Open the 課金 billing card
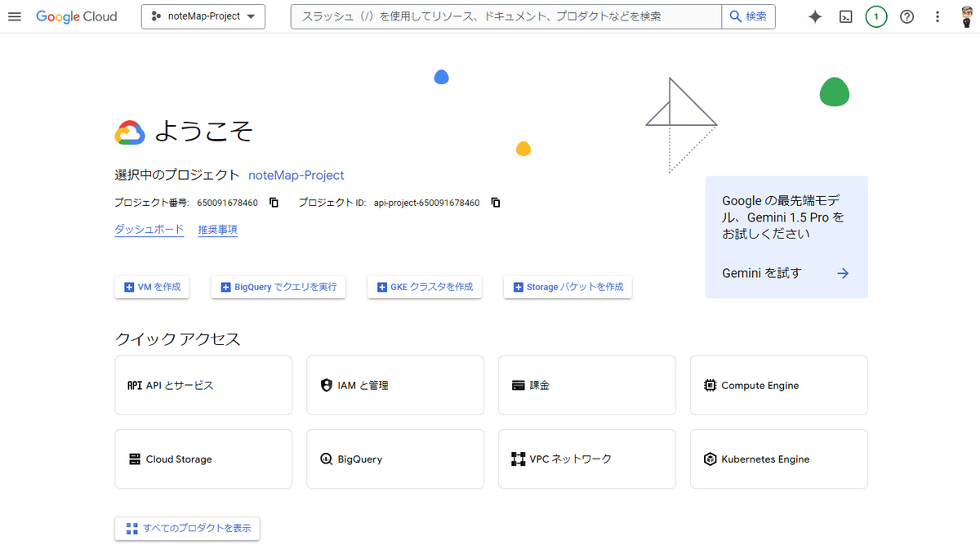Screen dimensions: 980x555 (x=587, y=385)
